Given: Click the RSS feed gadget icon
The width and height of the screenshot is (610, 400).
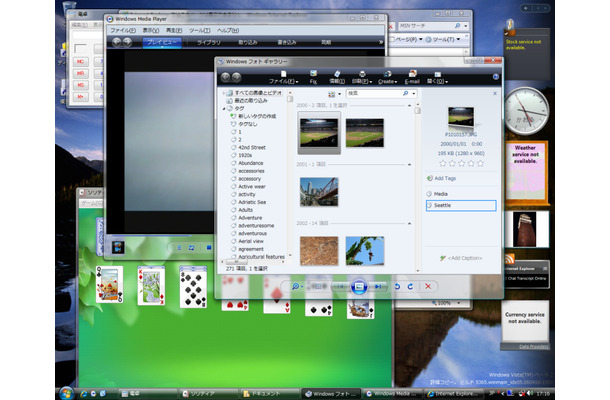Looking at the screenshot, I should pos(510,258).
